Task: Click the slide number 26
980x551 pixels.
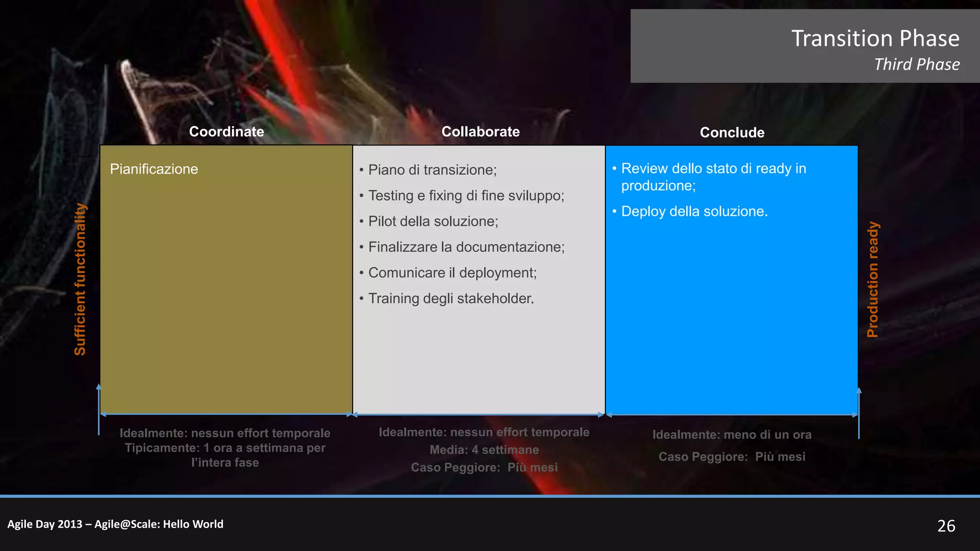Action: pyautogui.click(x=946, y=526)
